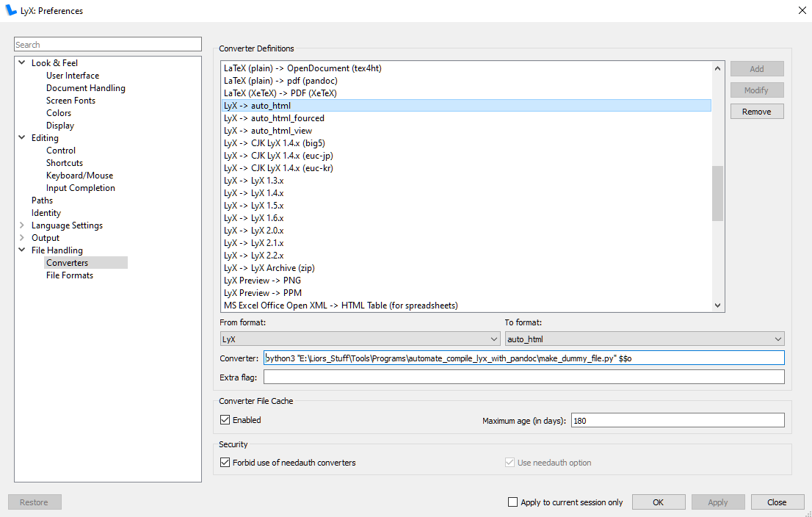Open the Colors preferences page
This screenshot has height=517, width=812.
[59, 113]
